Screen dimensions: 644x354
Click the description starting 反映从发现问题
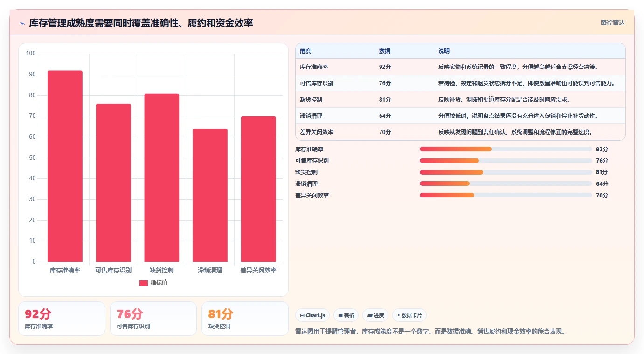[x=515, y=132]
